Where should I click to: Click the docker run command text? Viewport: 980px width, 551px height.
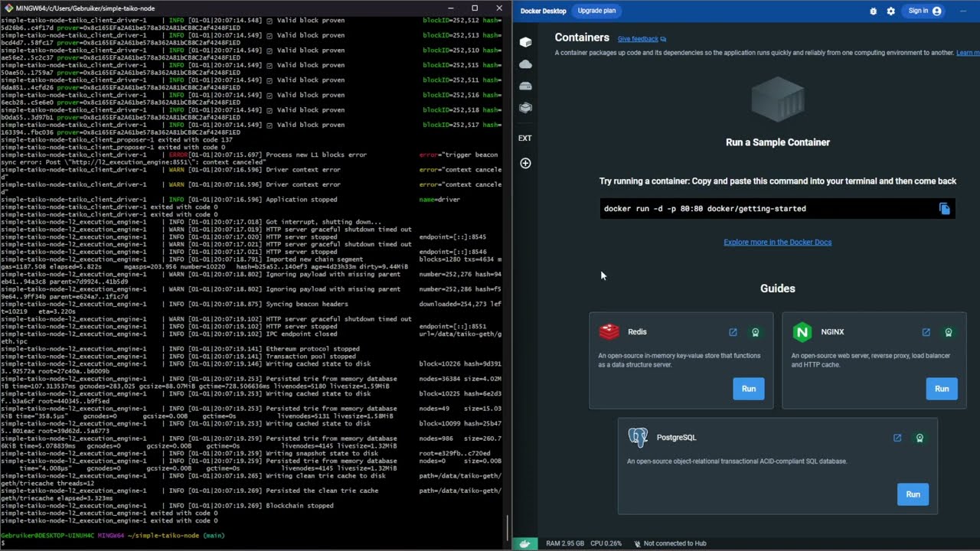coord(704,208)
